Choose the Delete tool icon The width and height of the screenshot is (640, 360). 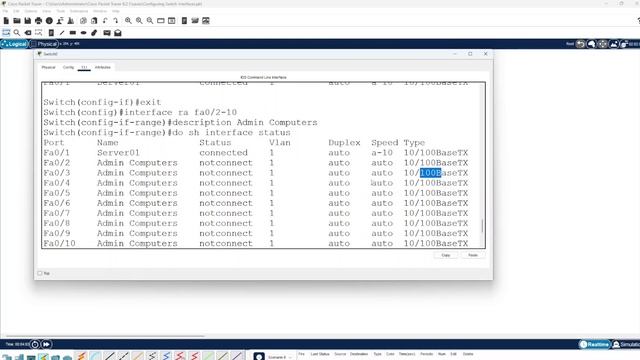click(28, 33)
